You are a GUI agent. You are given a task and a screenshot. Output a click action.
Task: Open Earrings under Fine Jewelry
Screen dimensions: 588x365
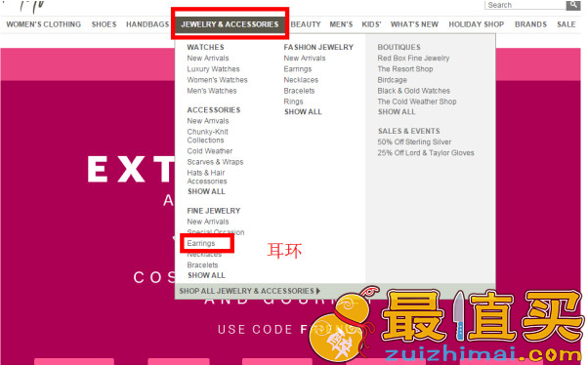201,243
